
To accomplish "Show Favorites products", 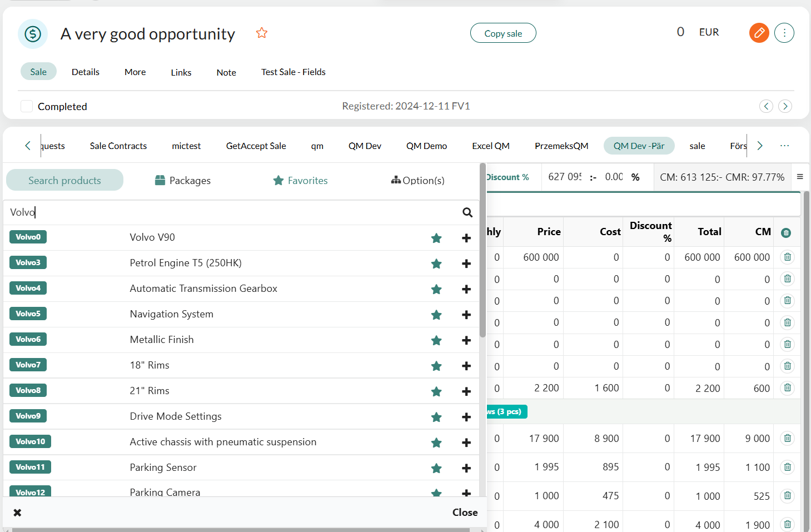I will [301, 180].
